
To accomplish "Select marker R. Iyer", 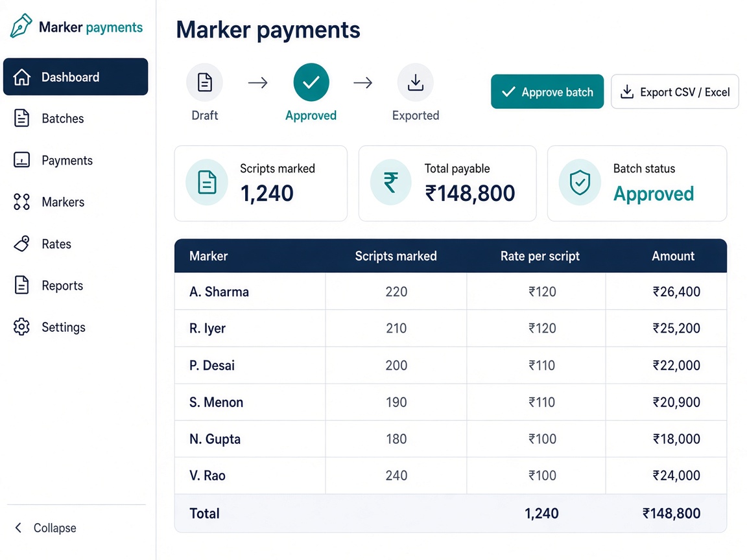I will pos(207,328).
